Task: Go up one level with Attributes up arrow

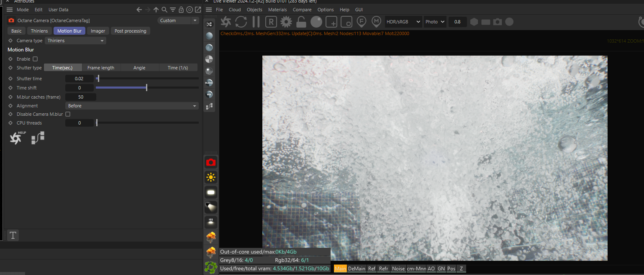Action: pos(156,10)
